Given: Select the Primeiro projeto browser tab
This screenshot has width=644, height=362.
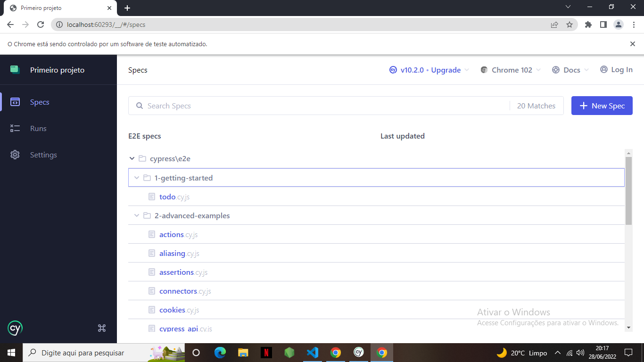Looking at the screenshot, I should (x=60, y=8).
